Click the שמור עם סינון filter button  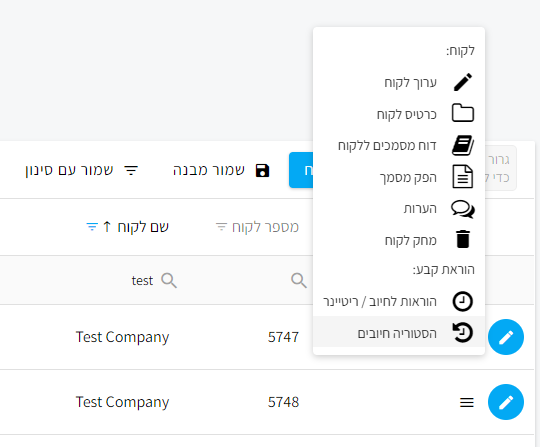pos(82,170)
